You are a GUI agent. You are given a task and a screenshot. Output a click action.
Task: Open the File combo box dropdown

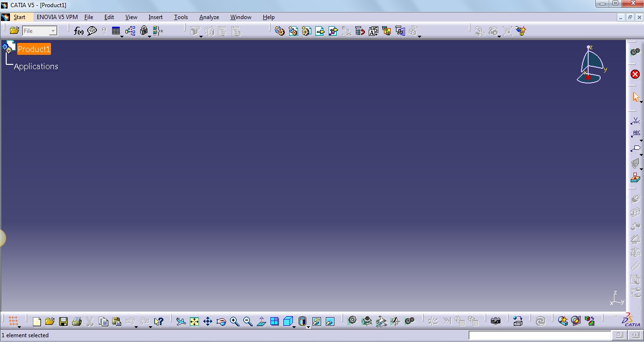tap(53, 31)
